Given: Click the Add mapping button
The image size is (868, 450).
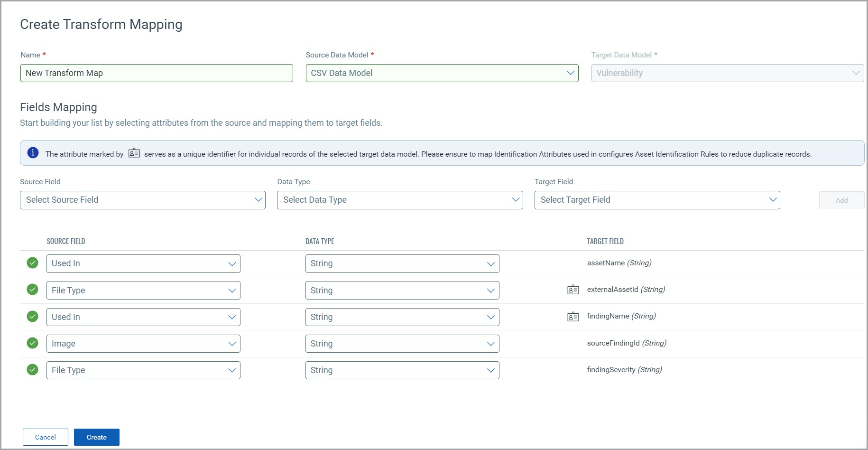Looking at the screenshot, I should (841, 200).
